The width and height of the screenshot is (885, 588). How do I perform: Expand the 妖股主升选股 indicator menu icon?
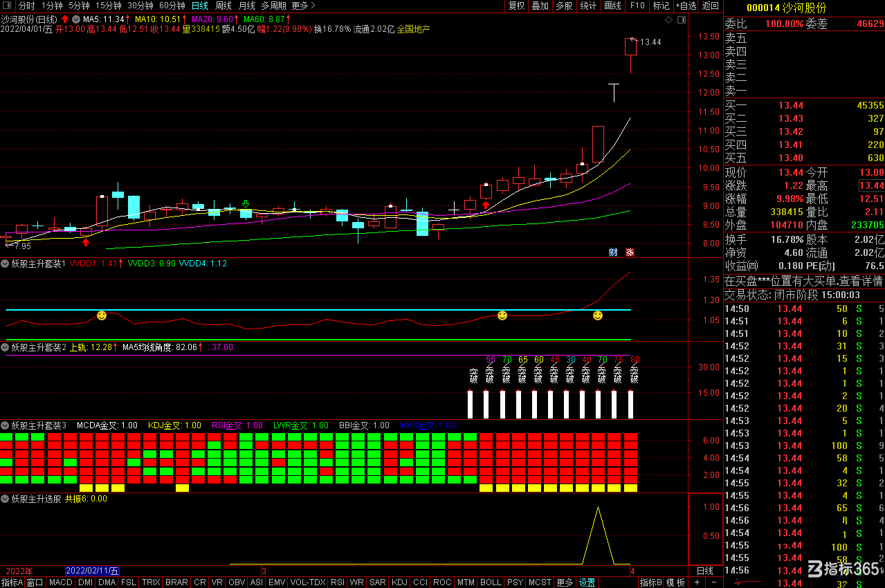pos(5,498)
